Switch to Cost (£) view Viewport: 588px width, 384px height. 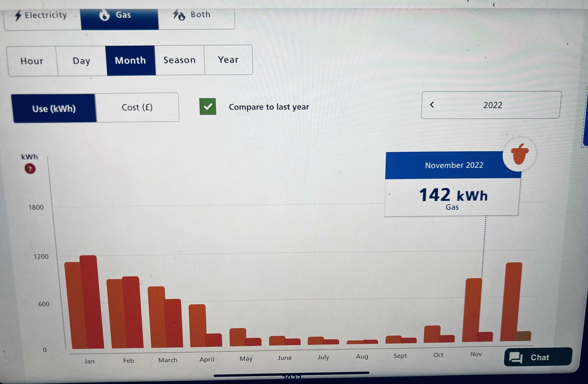point(137,107)
